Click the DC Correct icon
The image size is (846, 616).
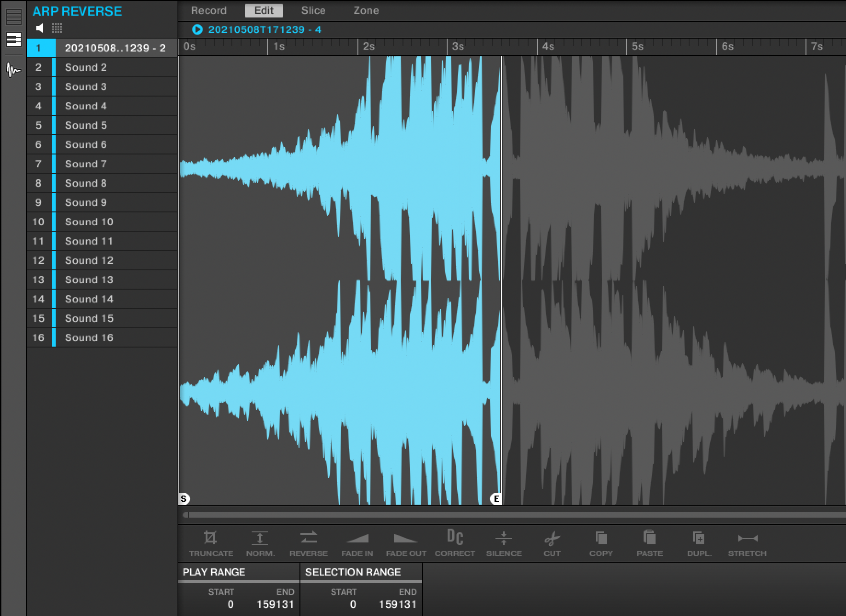pyautogui.click(x=455, y=537)
